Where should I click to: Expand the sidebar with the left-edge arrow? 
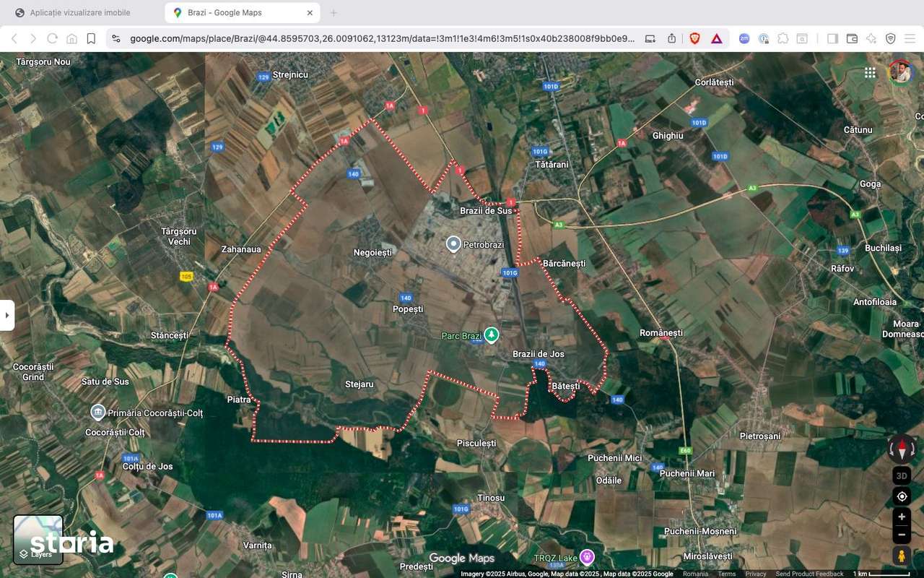7,314
